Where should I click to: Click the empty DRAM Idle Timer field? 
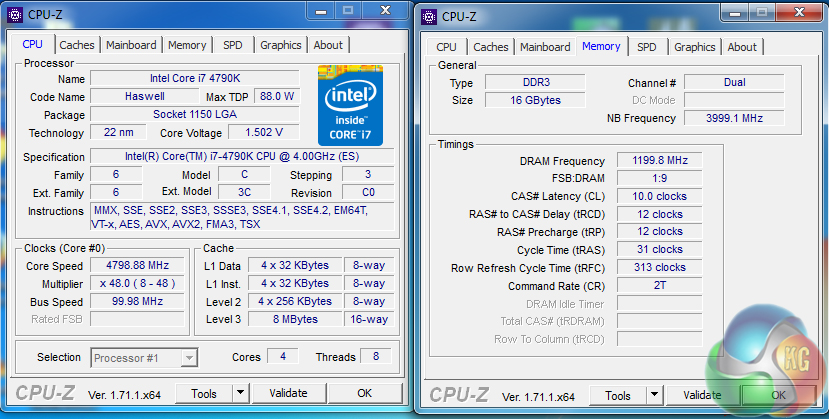[x=660, y=303]
